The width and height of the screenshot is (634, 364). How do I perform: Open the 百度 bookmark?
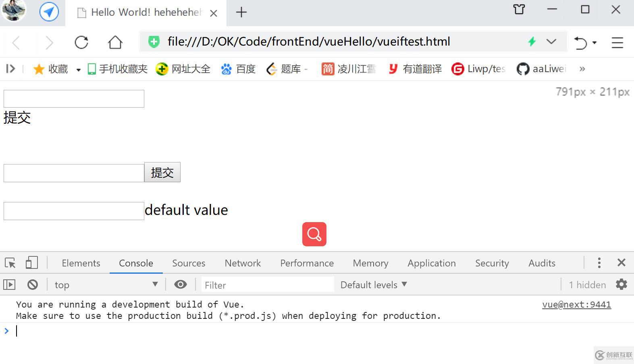tap(238, 69)
